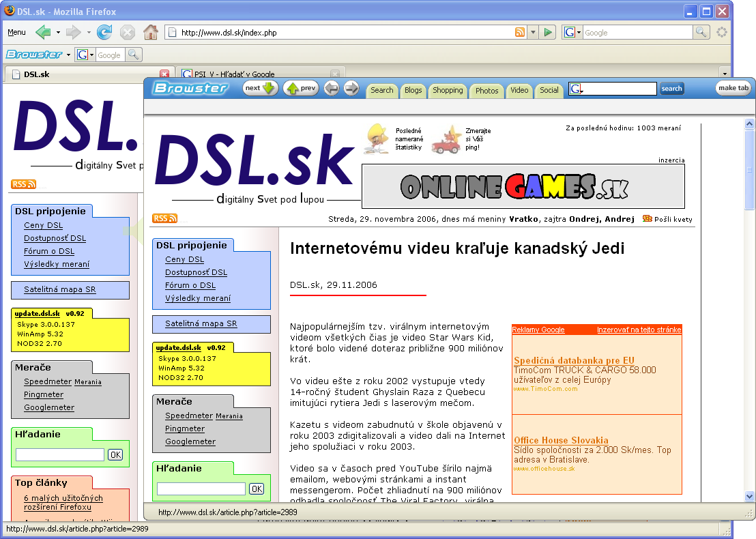
Task: Click Browster preview round back arrow
Action: pos(331,88)
